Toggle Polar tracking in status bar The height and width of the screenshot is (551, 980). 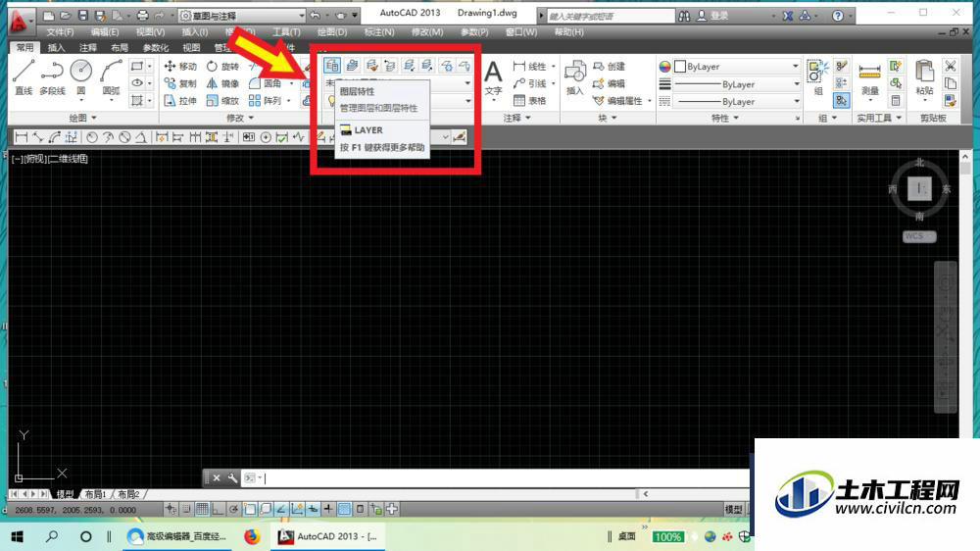click(233, 509)
